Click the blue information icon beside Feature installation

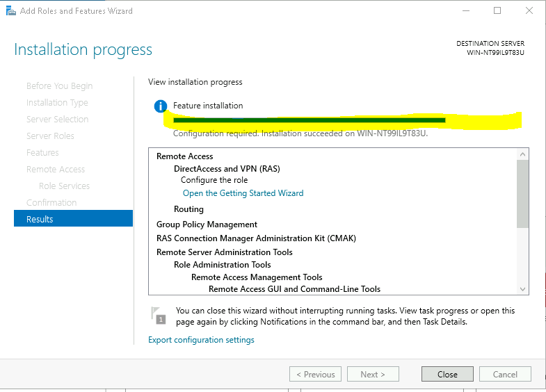(161, 106)
